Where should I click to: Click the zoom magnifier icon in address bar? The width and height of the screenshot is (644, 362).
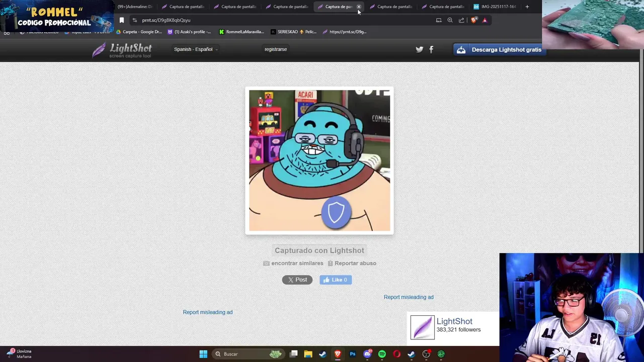click(450, 20)
